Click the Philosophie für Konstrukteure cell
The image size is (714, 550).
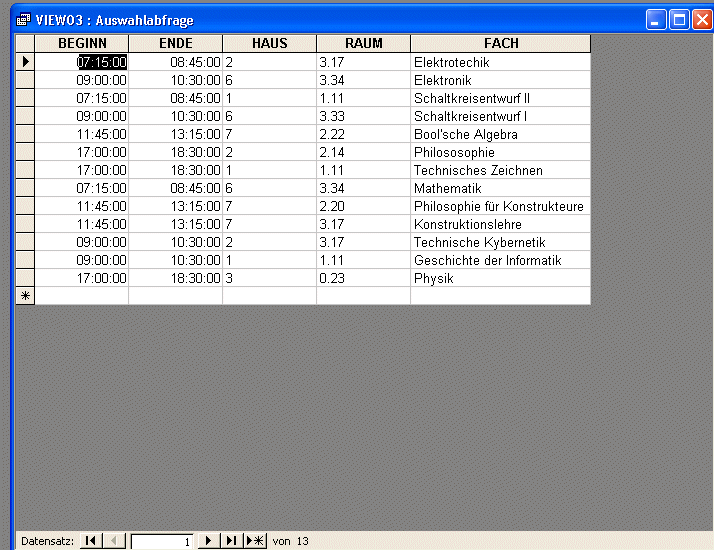coord(500,206)
